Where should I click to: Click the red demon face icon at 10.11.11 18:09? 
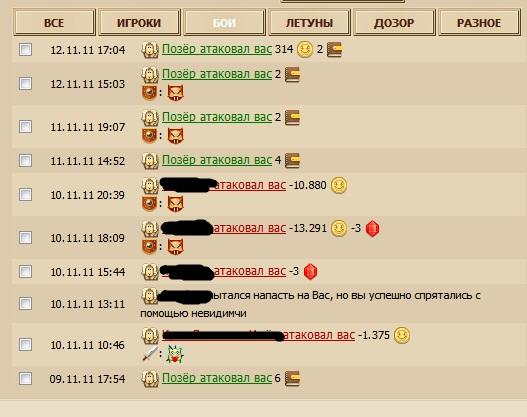click(175, 247)
